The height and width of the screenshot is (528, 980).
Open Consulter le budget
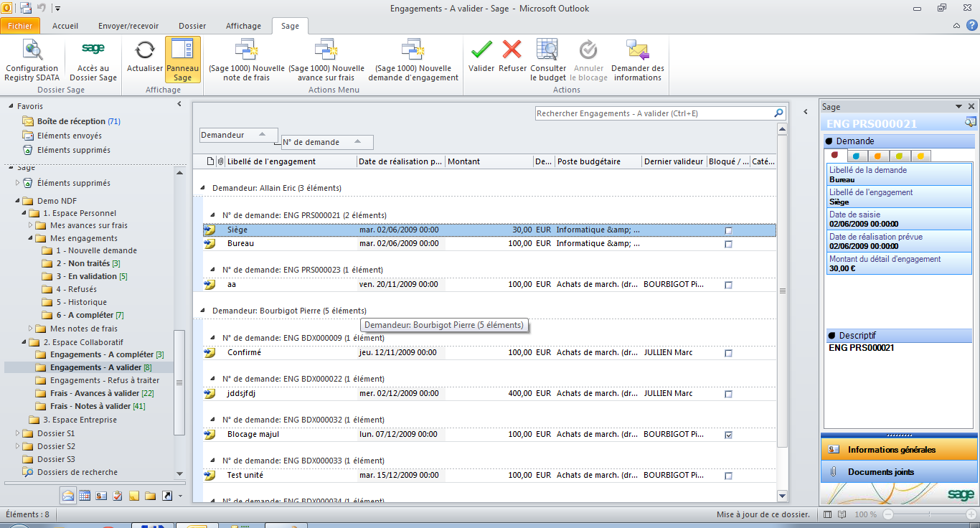[x=548, y=60]
